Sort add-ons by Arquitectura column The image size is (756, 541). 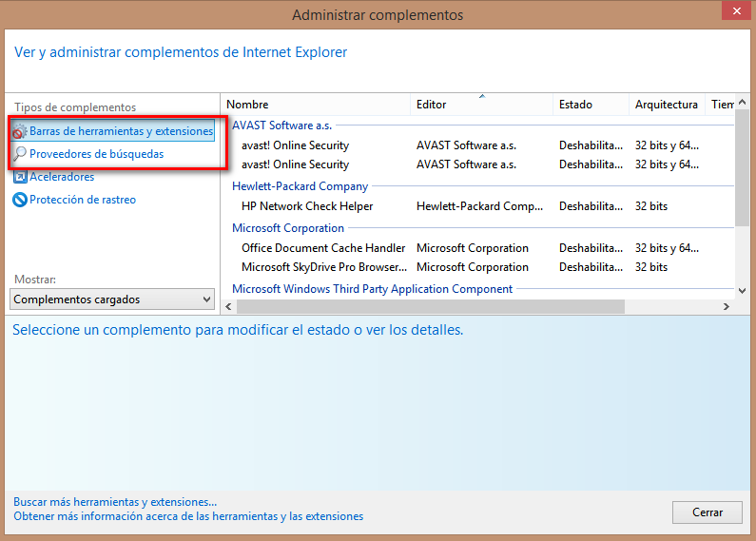tap(667, 105)
